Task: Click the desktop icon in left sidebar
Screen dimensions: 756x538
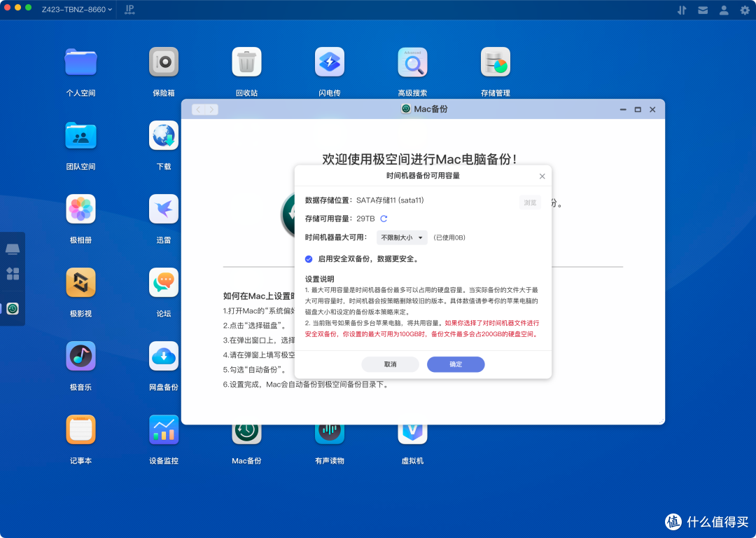Action: tap(13, 249)
